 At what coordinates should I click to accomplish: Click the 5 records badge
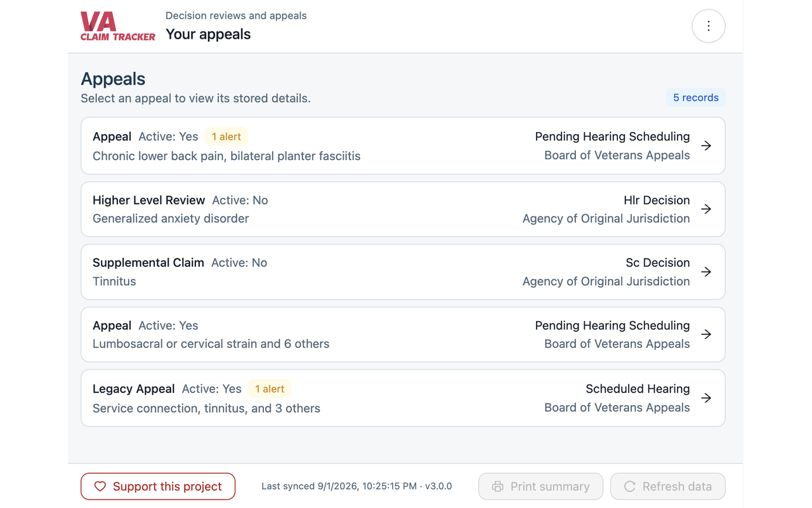tap(696, 98)
